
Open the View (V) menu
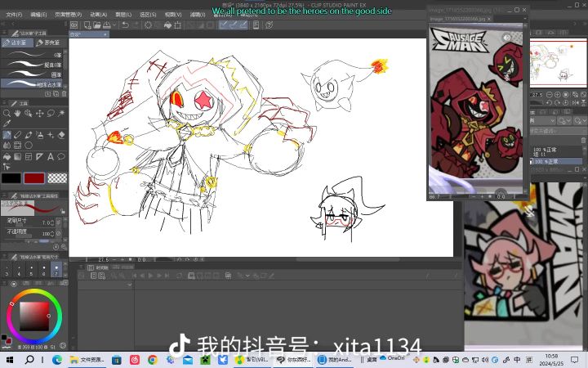pyautogui.click(x=173, y=15)
